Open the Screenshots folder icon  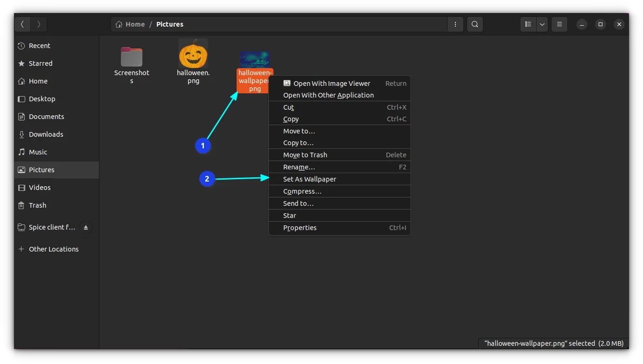(132, 57)
